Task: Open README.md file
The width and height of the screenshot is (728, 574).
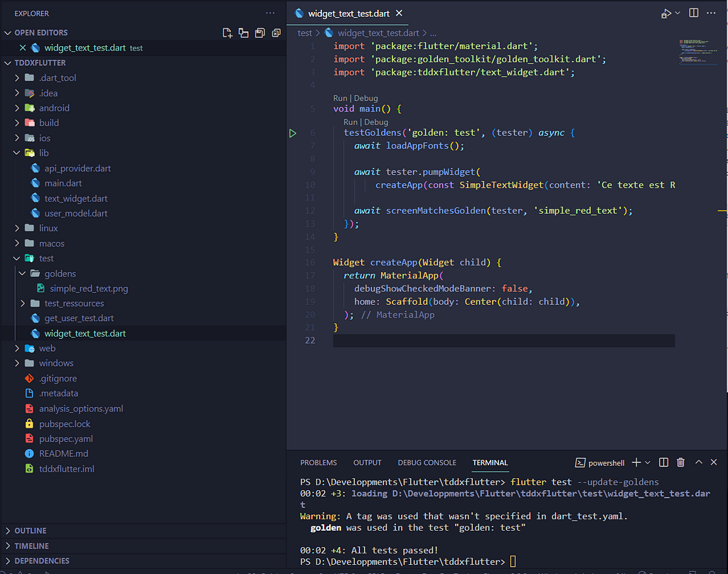Action: tap(143, 454)
